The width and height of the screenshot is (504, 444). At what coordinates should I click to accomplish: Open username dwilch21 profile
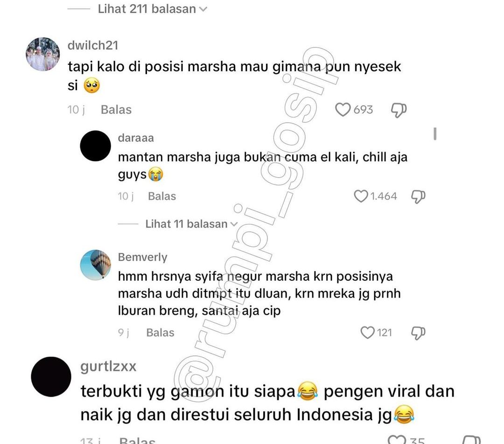[x=93, y=45]
